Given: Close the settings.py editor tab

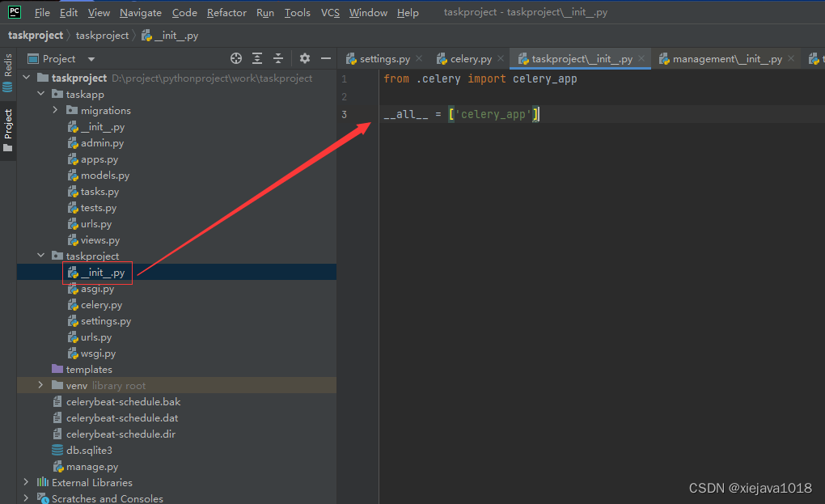Looking at the screenshot, I should [x=419, y=58].
